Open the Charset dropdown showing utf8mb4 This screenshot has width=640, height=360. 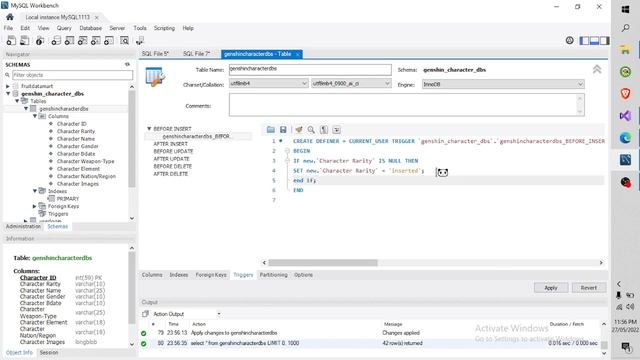pos(268,83)
